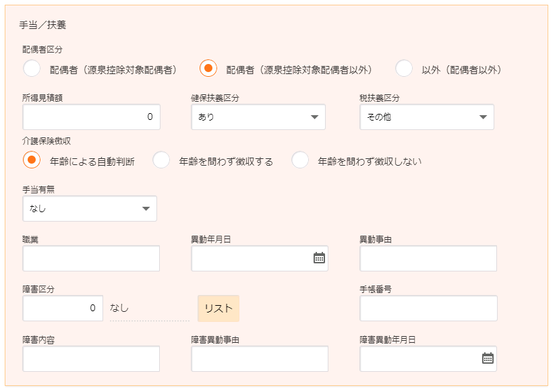The width and height of the screenshot is (555, 392).
Task: Click the 異動年月日 date field
Action: [251, 259]
